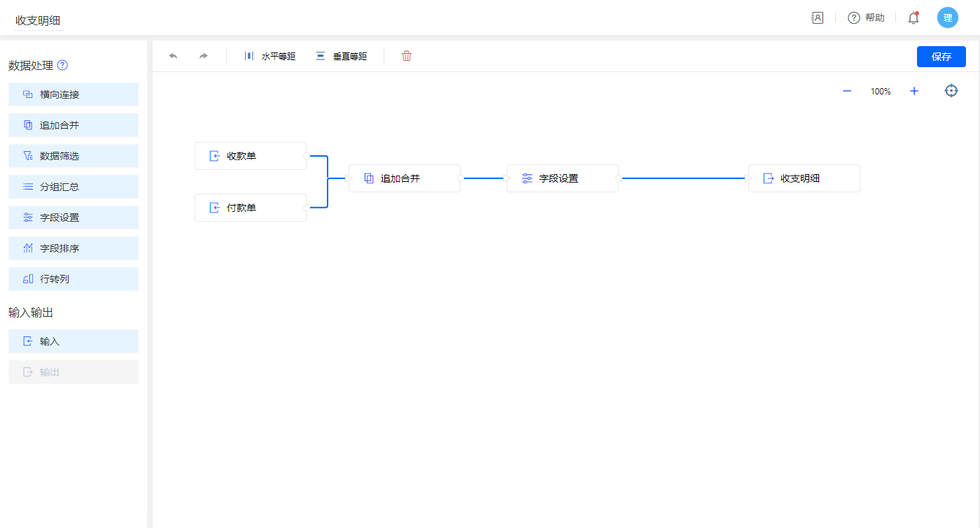
Task: Click the 保存 button
Action: tap(941, 57)
